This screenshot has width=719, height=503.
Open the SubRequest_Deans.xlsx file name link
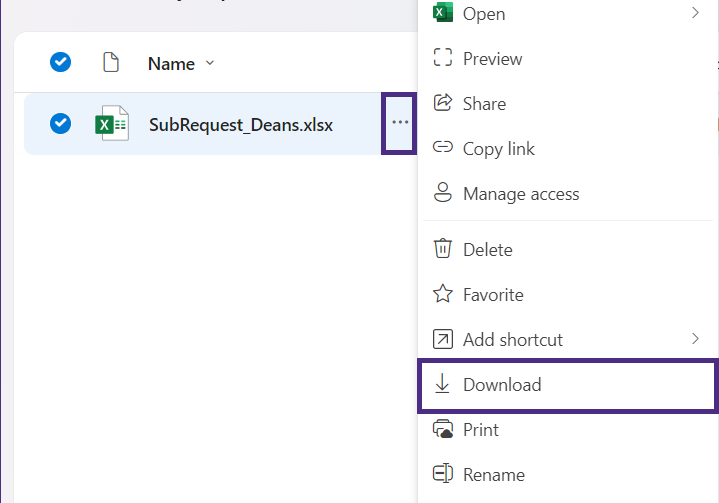[241, 125]
